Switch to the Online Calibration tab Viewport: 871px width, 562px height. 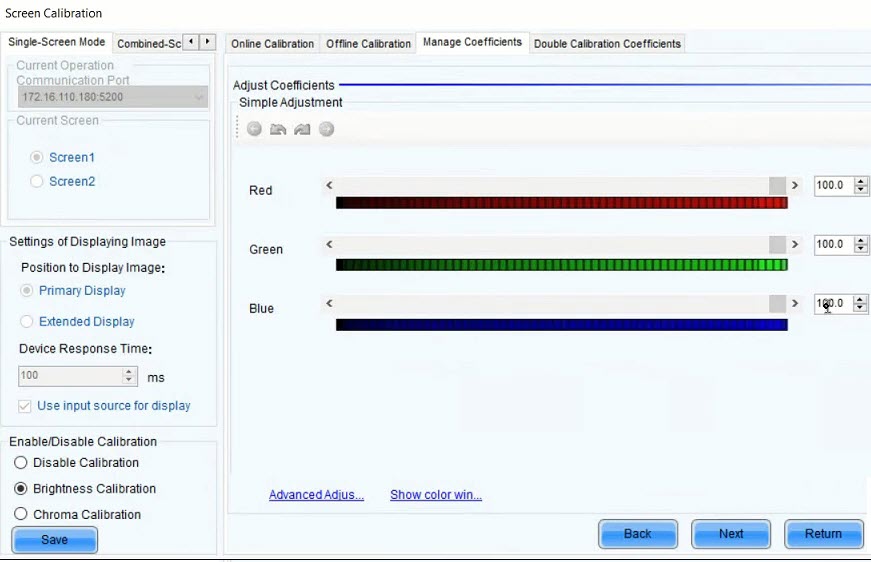pyautogui.click(x=272, y=44)
